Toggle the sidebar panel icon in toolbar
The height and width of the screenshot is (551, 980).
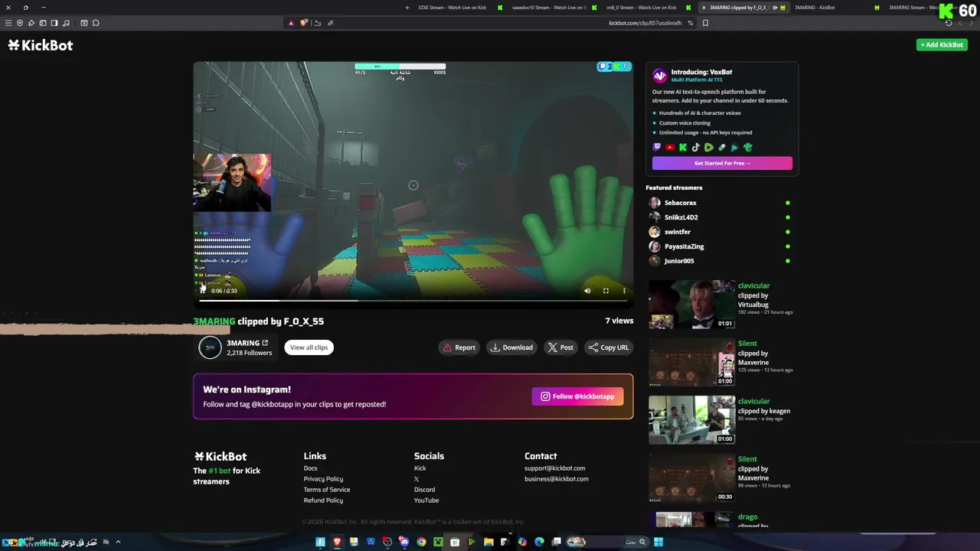click(x=54, y=23)
